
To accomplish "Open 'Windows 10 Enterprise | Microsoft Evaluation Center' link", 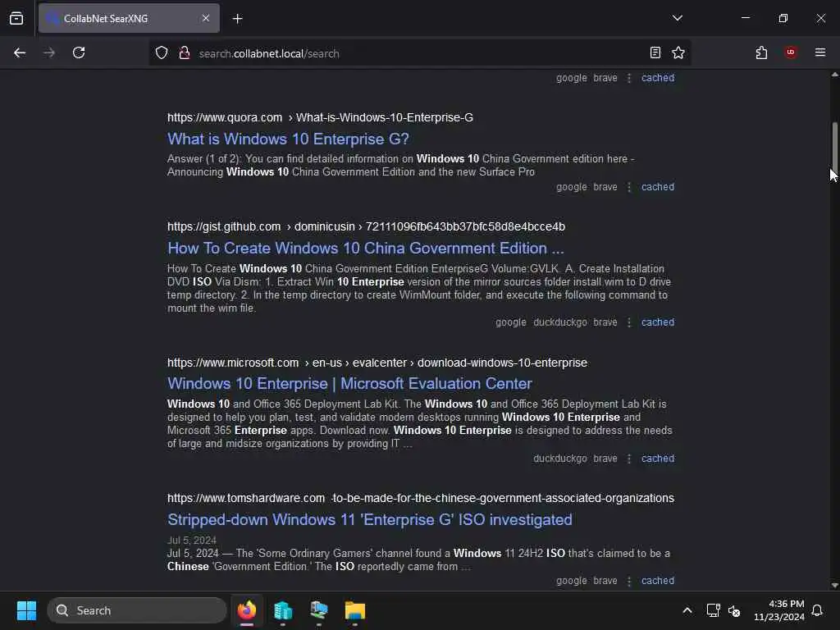I will pyautogui.click(x=349, y=384).
